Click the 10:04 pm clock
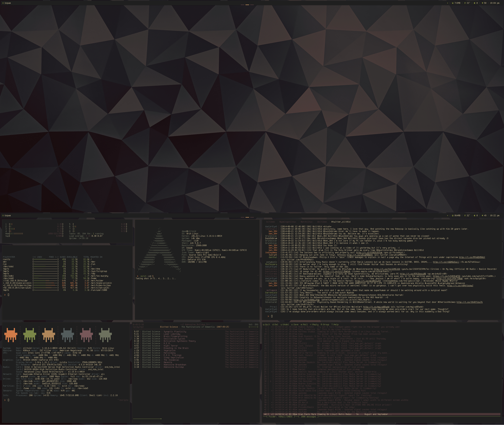Image resolution: width=504 pixels, height=425 pixels. click(x=495, y=3)
